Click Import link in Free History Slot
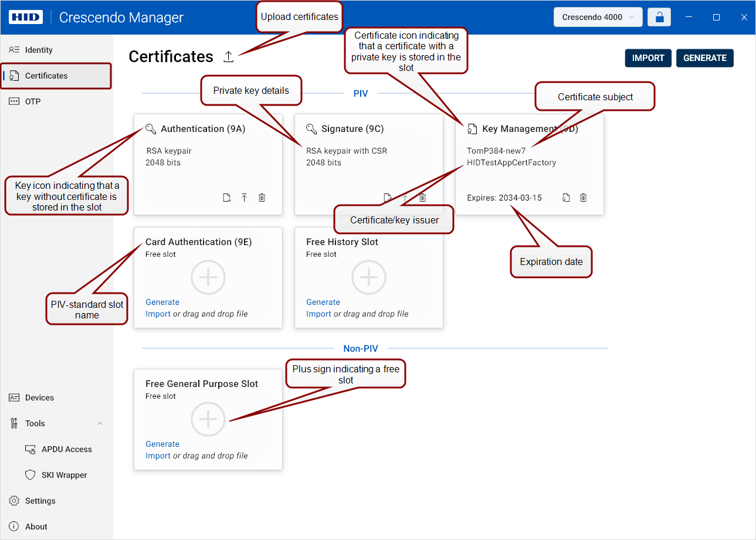 pos(318,314)
